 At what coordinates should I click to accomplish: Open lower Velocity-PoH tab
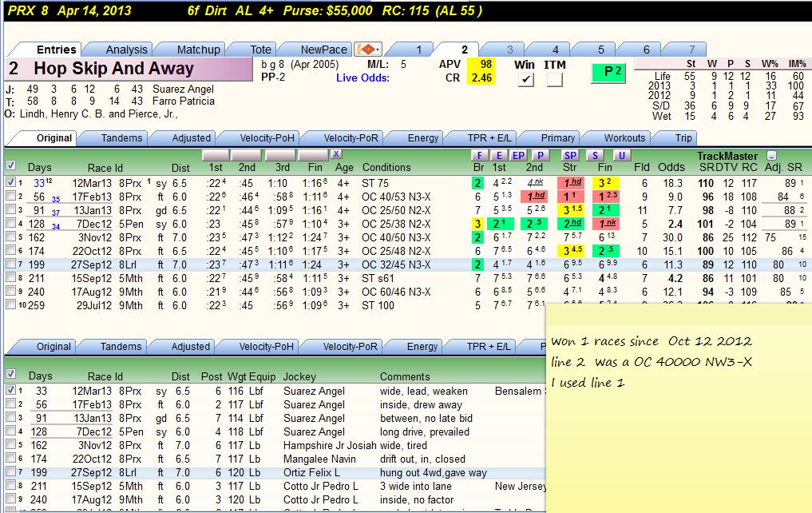coord(266,347)
